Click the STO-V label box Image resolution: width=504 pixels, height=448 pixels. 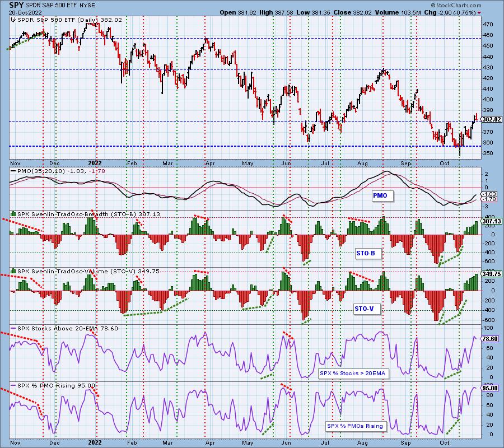tap(367, 309)
